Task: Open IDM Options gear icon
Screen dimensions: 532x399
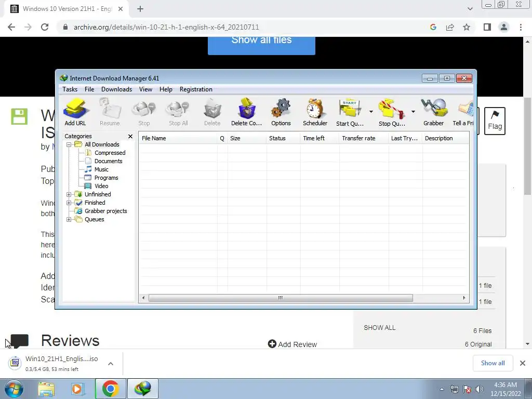Action: (x=281, y=112)
